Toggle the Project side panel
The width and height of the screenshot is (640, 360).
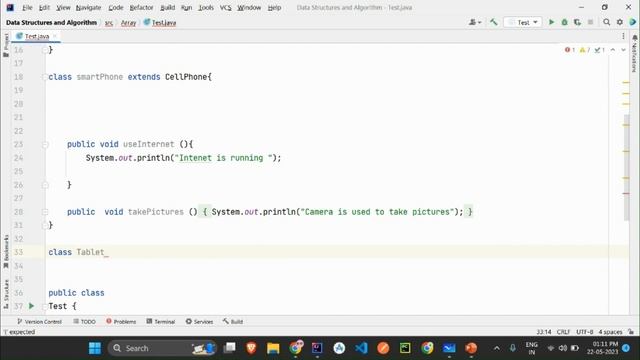(x=6, y=45)
